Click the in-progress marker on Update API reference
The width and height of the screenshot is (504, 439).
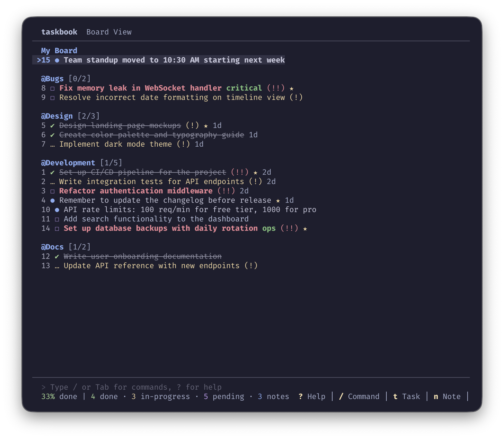(x=57, y=266)
